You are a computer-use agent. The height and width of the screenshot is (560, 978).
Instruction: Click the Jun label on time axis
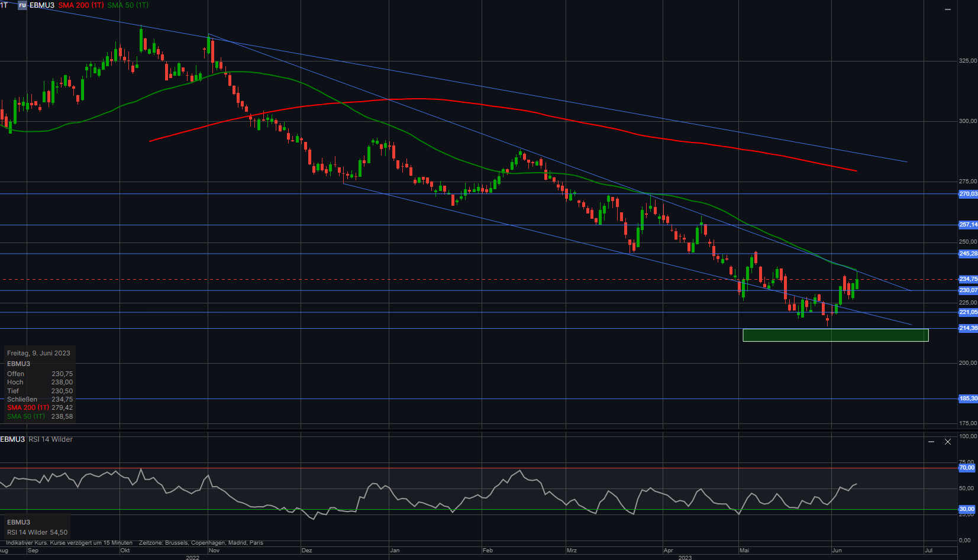(x=837, y=551)
